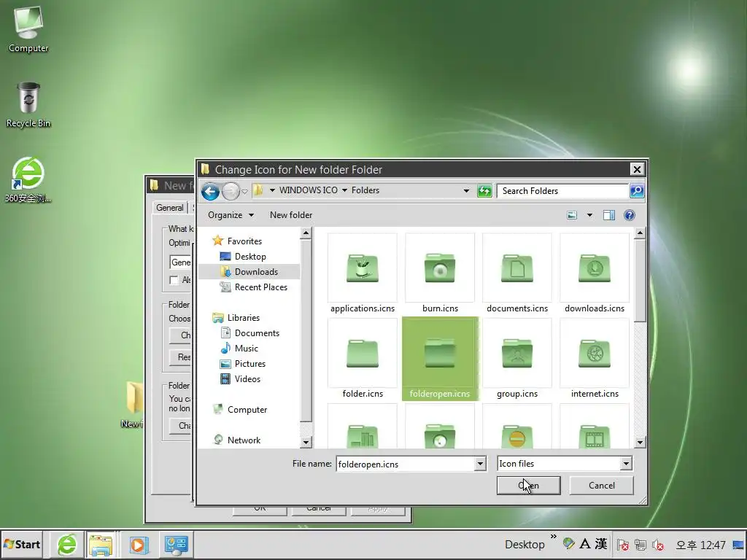Open Downloads in the navigation pane
The image size is (747, 560).
[256, 271]
